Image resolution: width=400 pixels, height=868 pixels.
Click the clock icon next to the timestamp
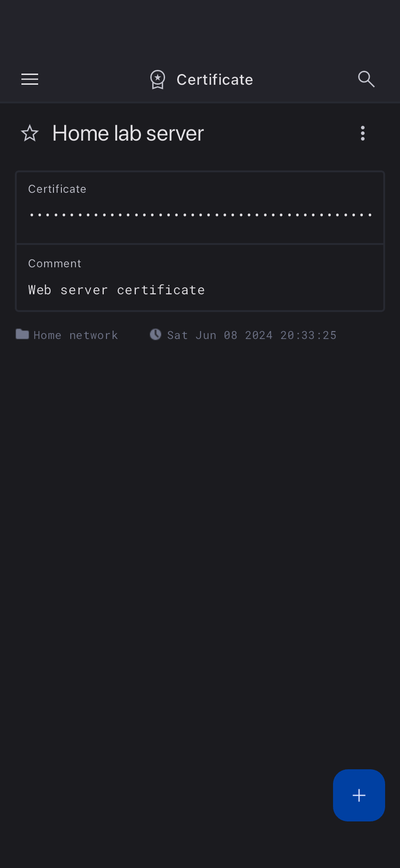click(155, 334)
